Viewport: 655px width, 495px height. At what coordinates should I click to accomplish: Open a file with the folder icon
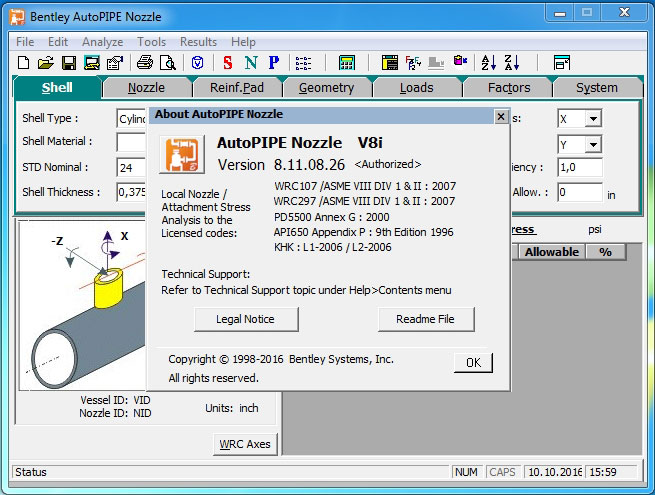point(46,63)
